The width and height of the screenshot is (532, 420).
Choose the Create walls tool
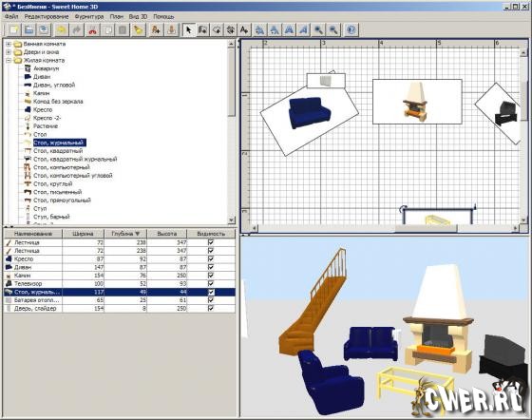coord(203,30)
